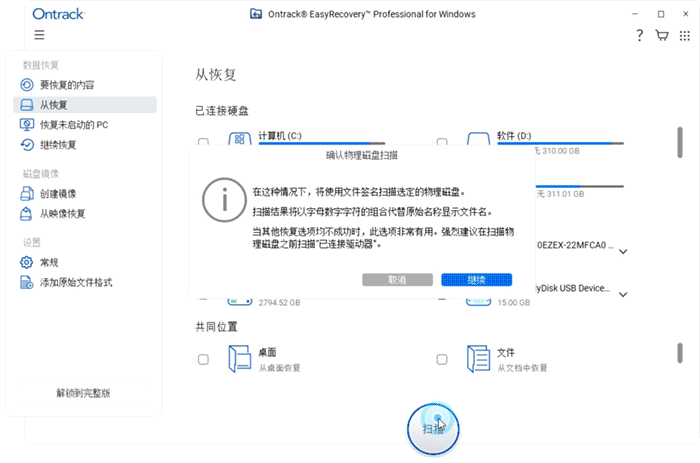Click 从文档中恢复 description

(522, 368)
